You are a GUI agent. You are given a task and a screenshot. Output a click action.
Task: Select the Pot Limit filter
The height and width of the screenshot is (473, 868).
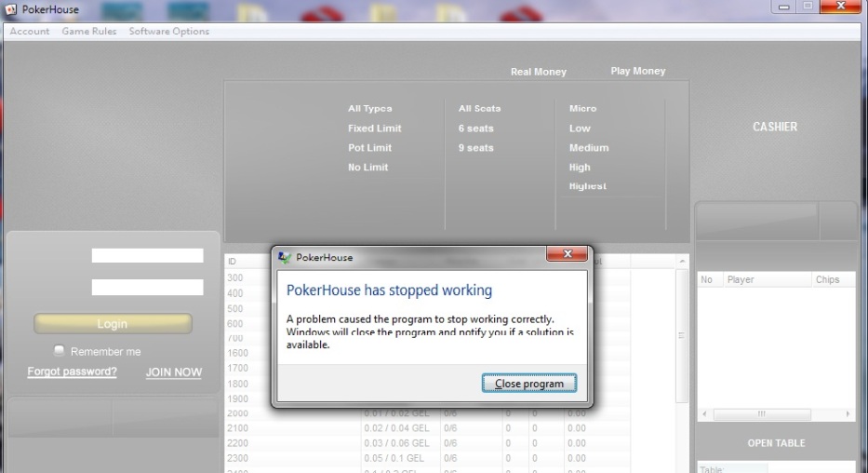(x=369, y=148)
